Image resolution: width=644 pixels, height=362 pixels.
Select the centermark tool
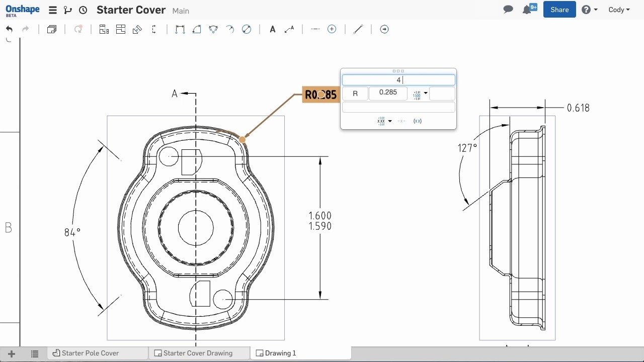coord(332,29)
